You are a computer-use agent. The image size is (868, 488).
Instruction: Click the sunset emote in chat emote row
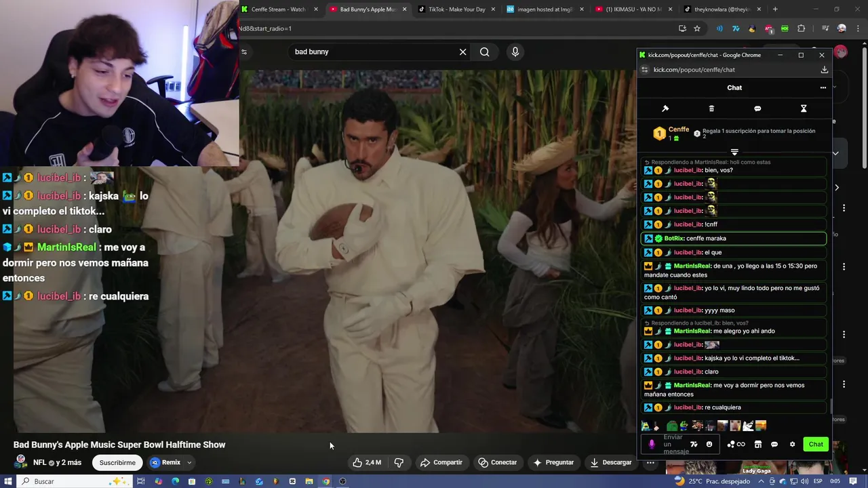761,426
